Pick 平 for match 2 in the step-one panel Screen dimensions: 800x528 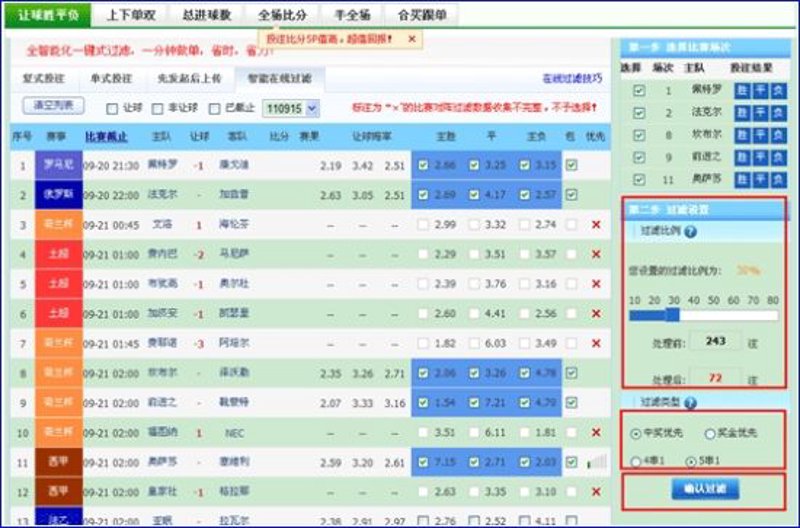[x=760, y=113]
